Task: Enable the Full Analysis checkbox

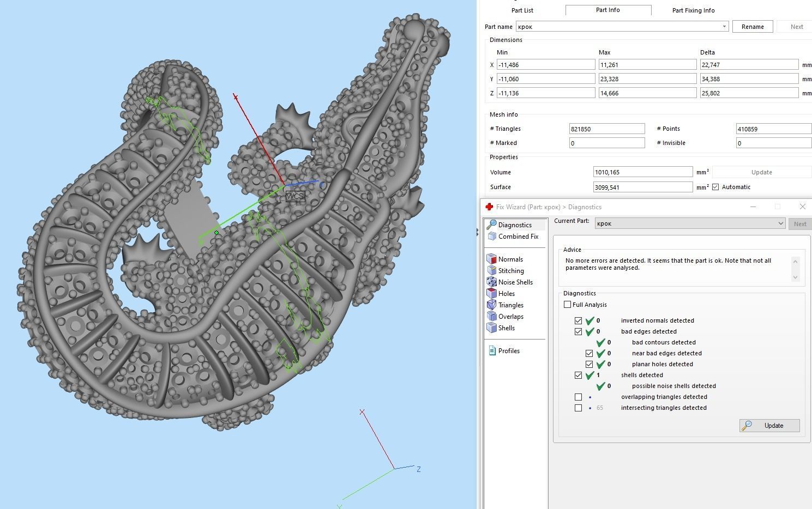Action: point(568,305)
